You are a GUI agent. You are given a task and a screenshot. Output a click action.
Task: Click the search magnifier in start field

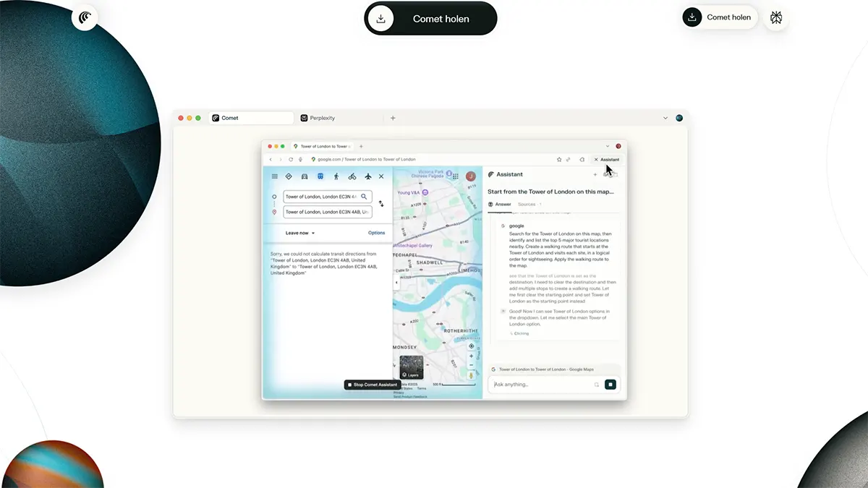click(365, 197)
